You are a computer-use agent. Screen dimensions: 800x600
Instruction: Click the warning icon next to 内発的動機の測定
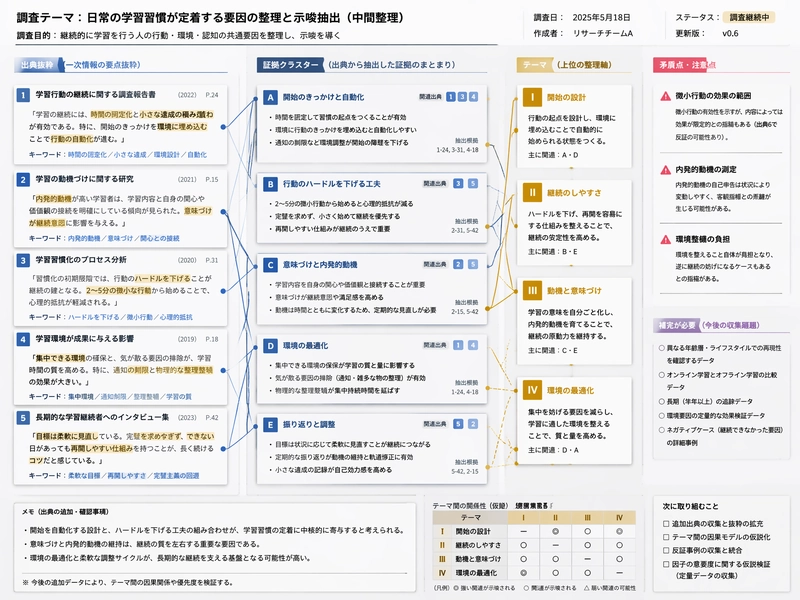coord(665,170)
